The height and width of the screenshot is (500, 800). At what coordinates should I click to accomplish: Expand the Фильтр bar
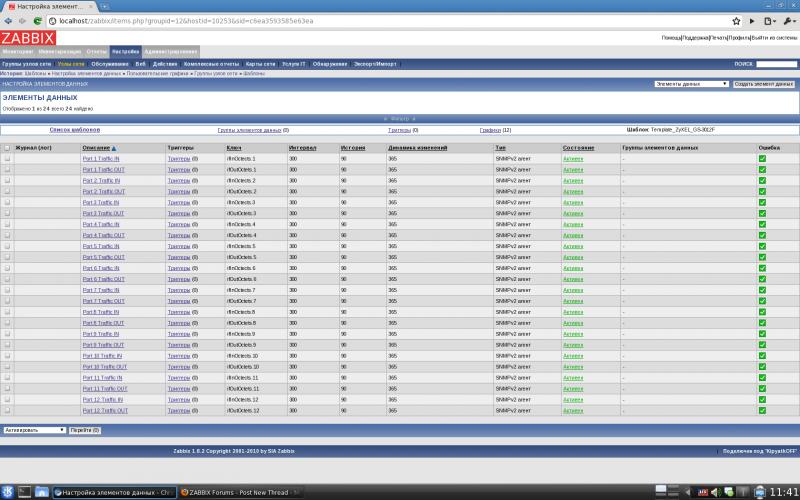click(x=400, y=118)
